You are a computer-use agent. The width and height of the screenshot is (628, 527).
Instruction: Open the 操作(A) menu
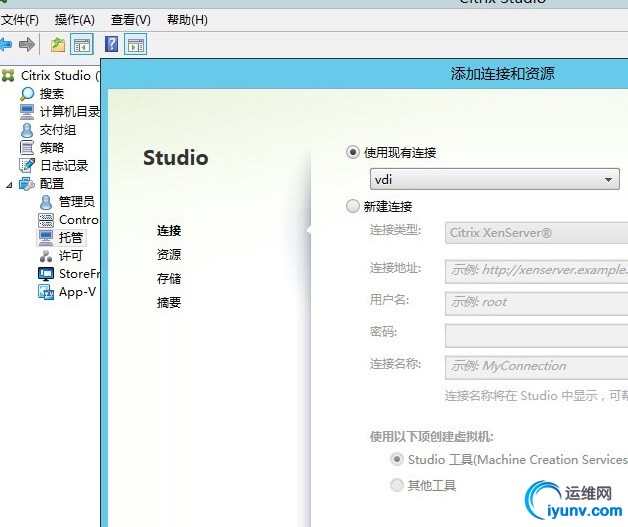75,20
